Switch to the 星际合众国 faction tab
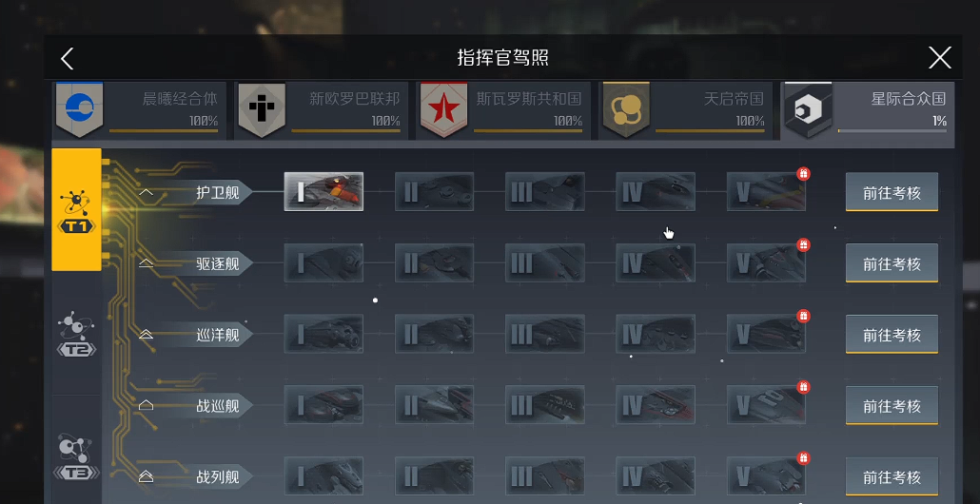980x504 pixels. (x=869, y=110)
